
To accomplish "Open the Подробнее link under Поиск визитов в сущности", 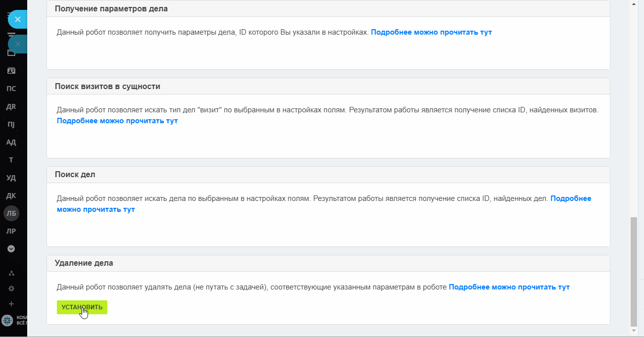I will coord(117,121).
